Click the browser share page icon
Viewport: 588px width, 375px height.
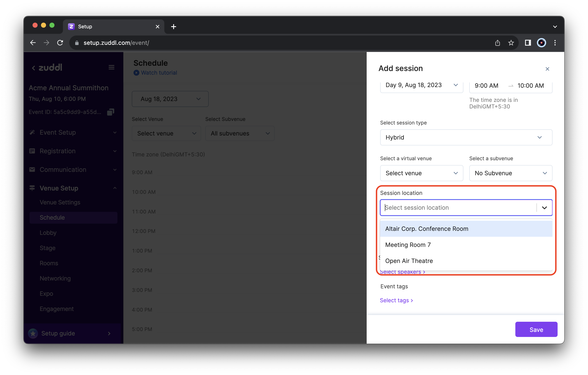pos(497,43)
